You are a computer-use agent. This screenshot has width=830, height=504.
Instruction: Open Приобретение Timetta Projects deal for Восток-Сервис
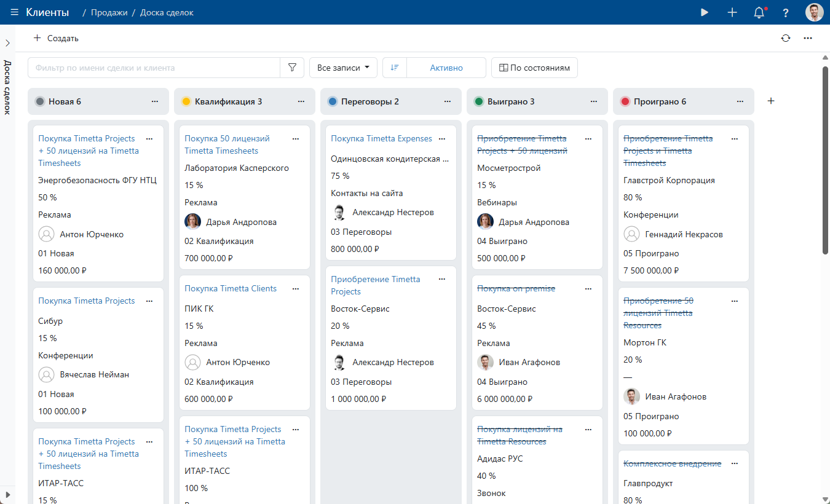375,285
